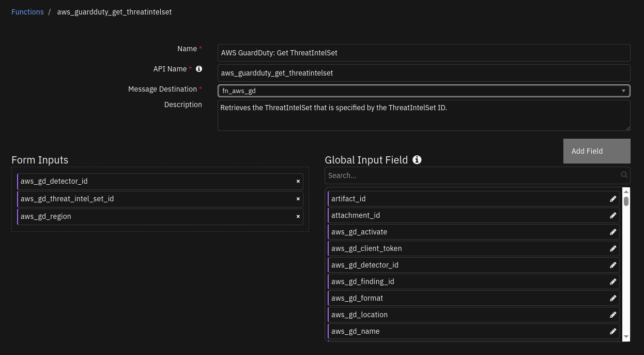Edit the aws_gd_name global field
Screen dimensions: 644x355
pyautogui.click(x=613, y=331)
